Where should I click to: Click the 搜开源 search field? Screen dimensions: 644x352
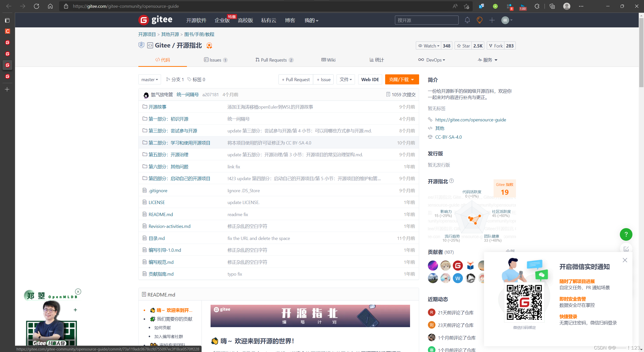click(x=426, y=20)
